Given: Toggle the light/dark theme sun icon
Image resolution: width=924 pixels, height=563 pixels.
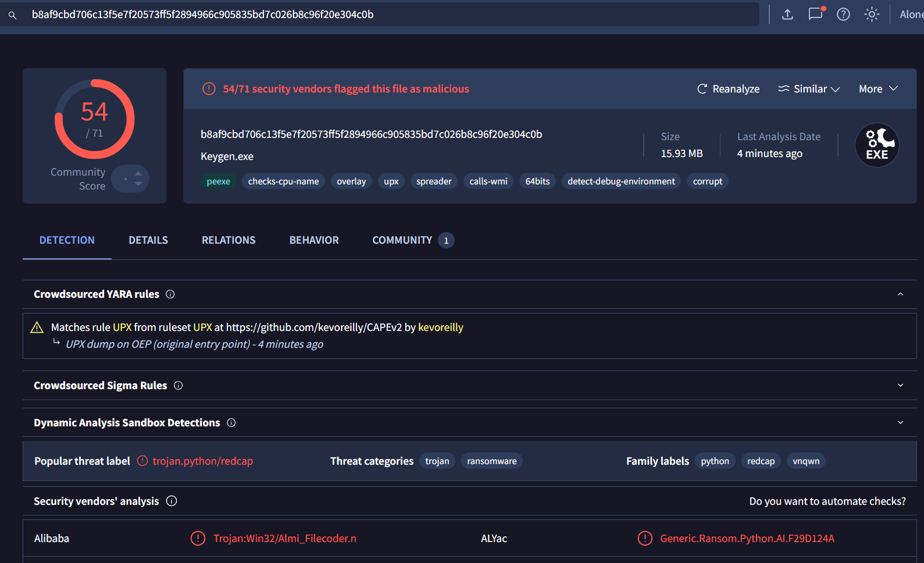Looking at the screenshot, I should coord(871,15).
